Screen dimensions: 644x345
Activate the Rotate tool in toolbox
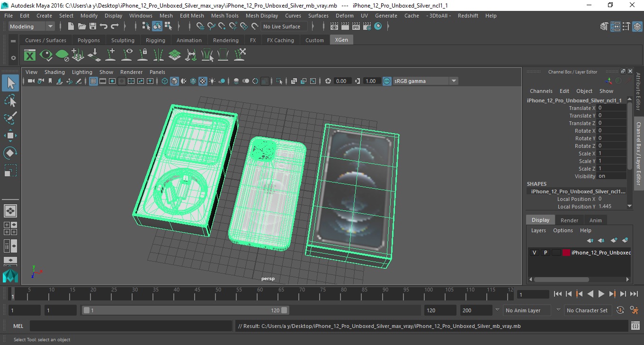pos(10,153)
